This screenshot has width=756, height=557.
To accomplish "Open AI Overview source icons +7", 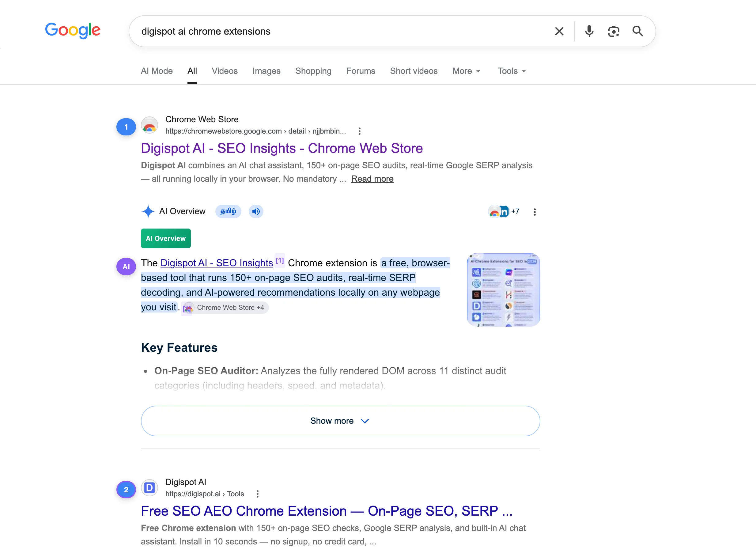I will pos(504,211).
